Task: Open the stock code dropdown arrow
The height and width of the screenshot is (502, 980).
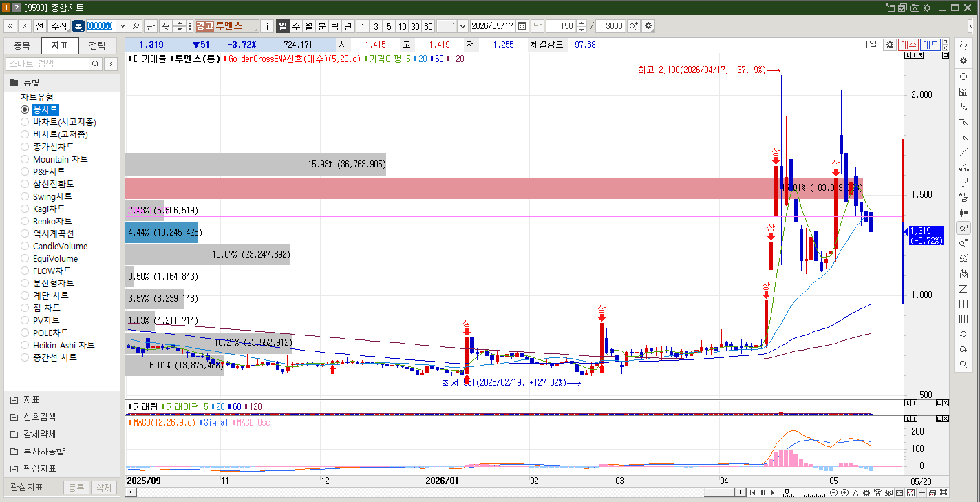Action: [x=122, y=26]
